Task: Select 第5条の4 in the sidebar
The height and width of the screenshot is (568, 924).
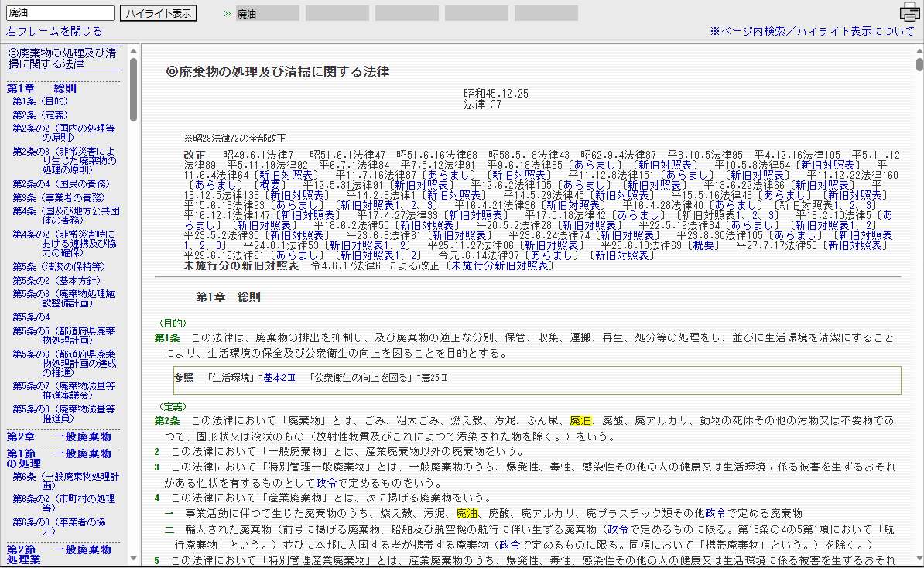Action: coord(31,317)
